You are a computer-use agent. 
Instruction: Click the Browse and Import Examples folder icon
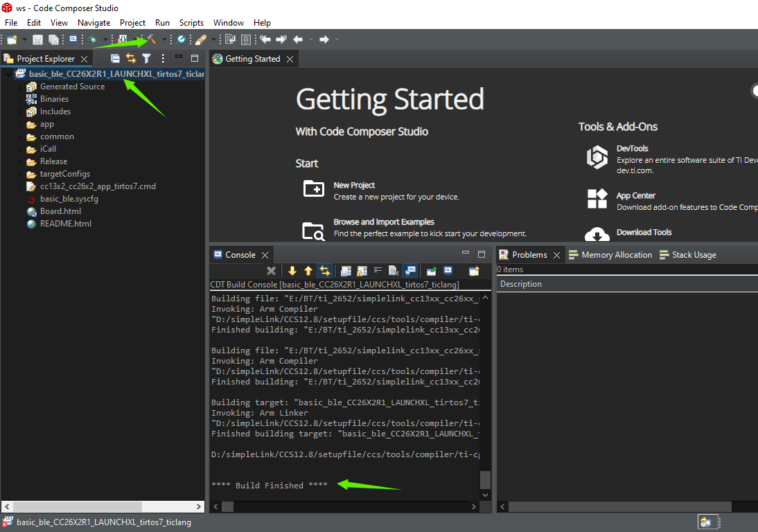coord(314,231)
